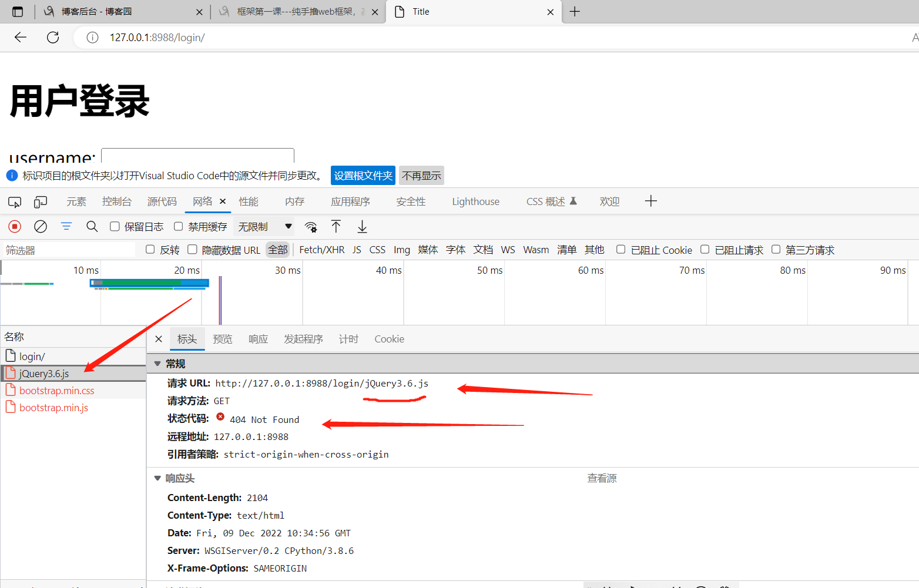The width and height of the screenshot is (919, 588).
Task: Switch to 预览 request tab
Action: point(223,340)
